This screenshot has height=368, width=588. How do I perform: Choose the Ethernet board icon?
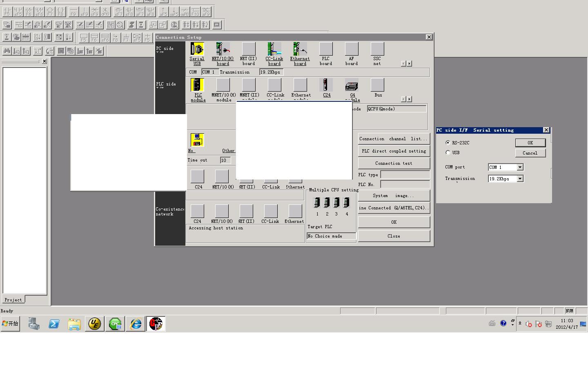(300, 49)
